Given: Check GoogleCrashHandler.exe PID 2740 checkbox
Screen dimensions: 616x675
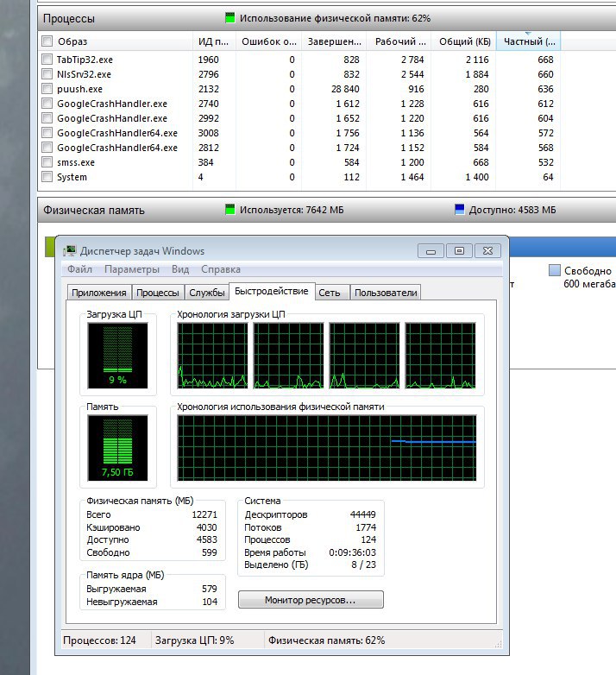Looking at the screenshot, I should (47, 103).
